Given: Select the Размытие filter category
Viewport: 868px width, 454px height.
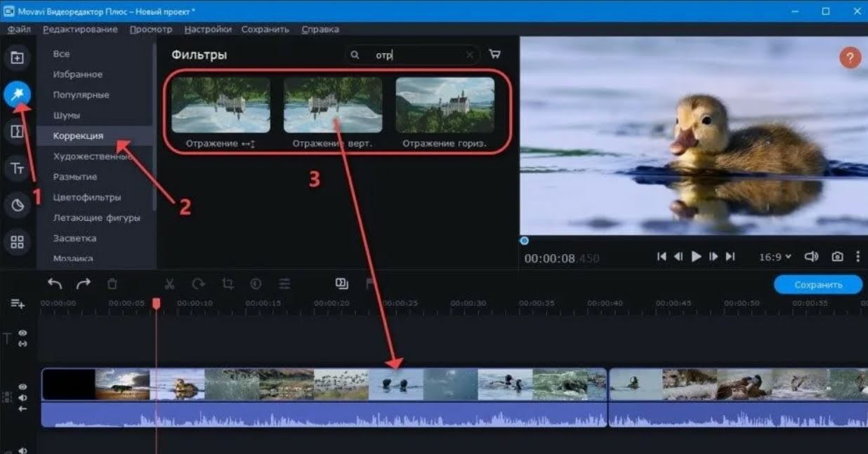Looking at the screenshot, I should [x=75, y=177].
